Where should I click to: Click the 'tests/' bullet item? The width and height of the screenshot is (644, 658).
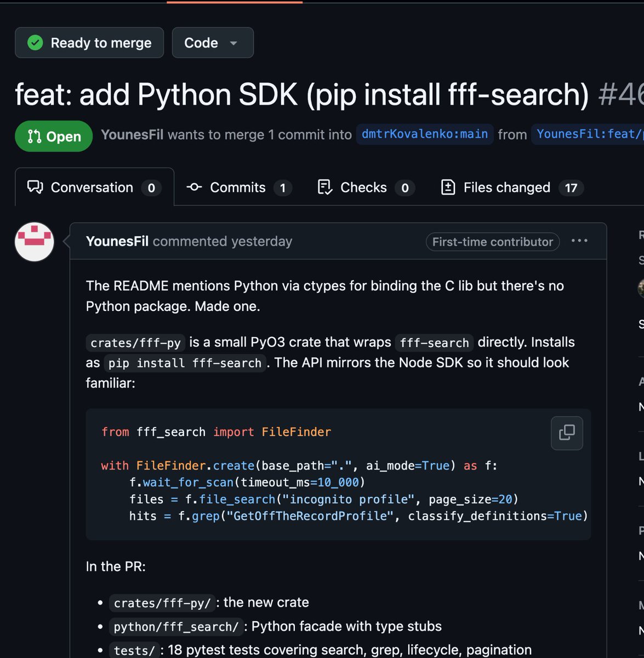tap(321, 650)
